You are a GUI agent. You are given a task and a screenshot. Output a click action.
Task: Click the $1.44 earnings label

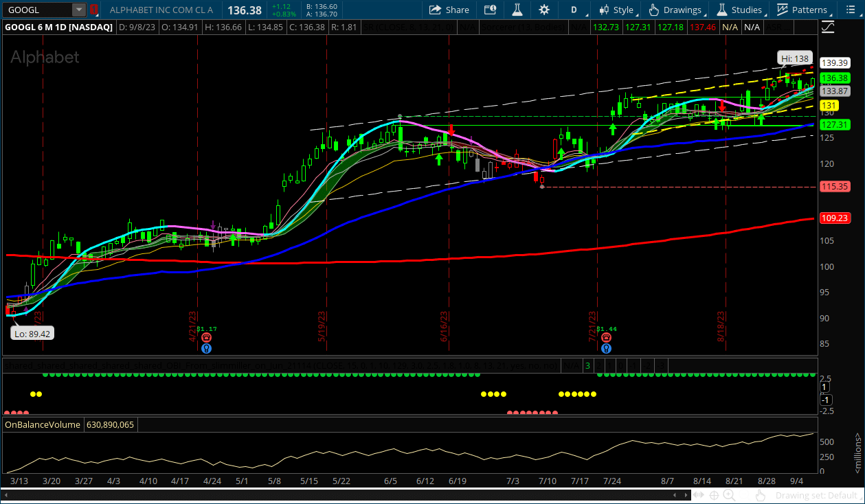click(607, 329)
